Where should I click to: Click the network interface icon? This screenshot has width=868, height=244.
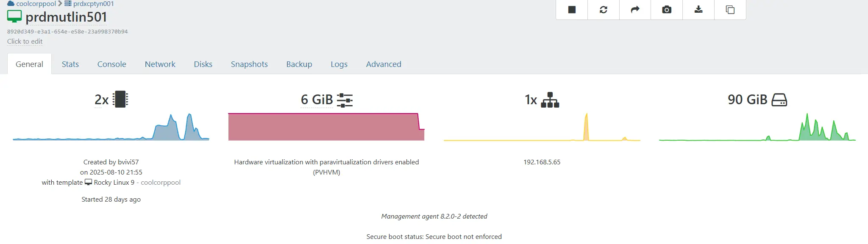[550, 100]
